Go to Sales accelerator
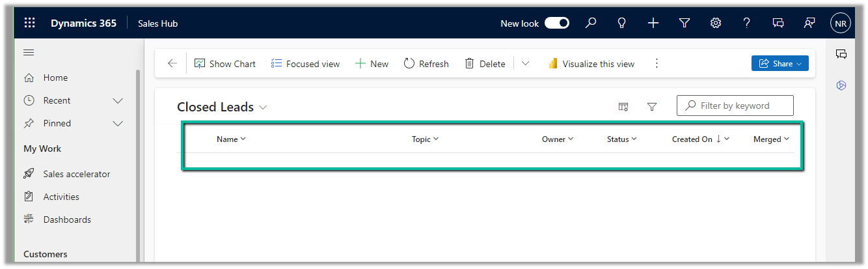The height and width of the screenshot is (269, 868). [76, 174]
